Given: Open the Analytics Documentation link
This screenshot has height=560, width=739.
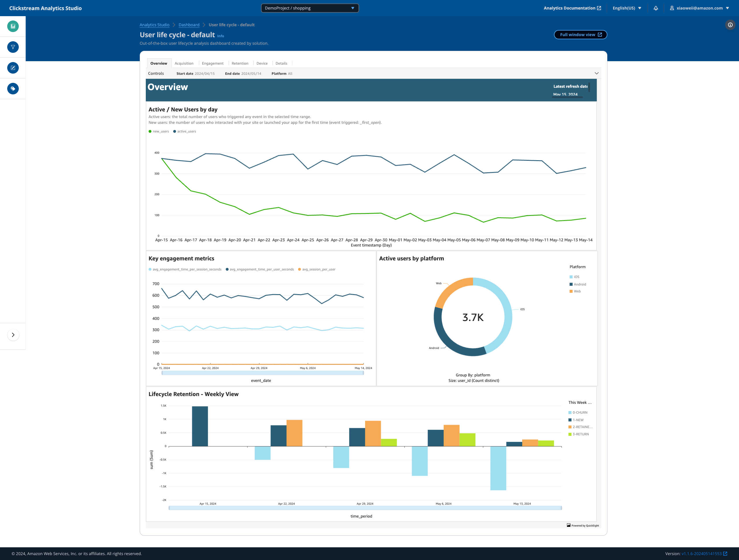Looking at the screenshot, I should click(x=572, y=8).
